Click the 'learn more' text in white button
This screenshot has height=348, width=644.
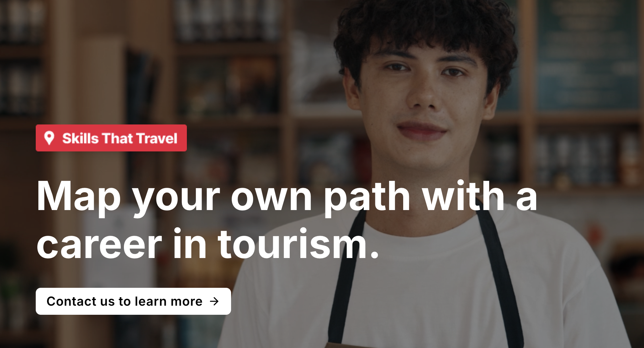pos(168,301)
